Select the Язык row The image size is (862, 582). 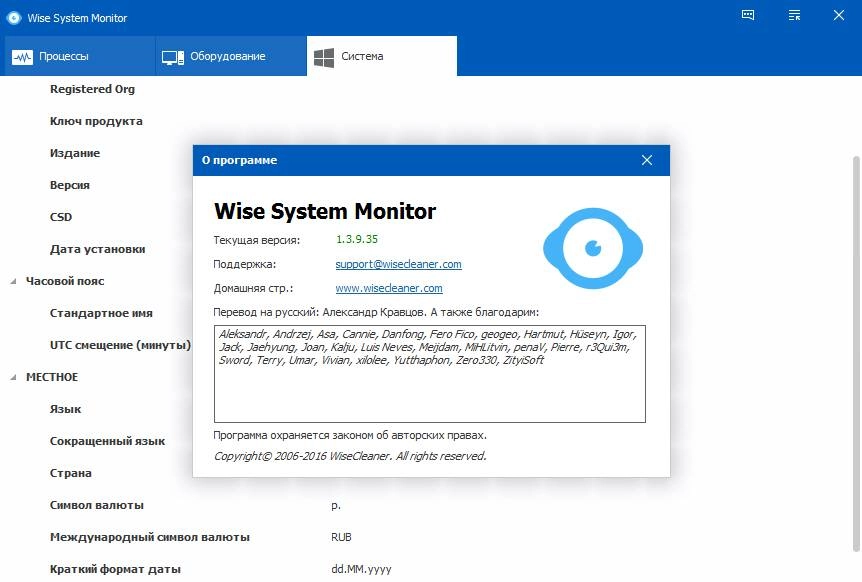click(x=65, y=409)
